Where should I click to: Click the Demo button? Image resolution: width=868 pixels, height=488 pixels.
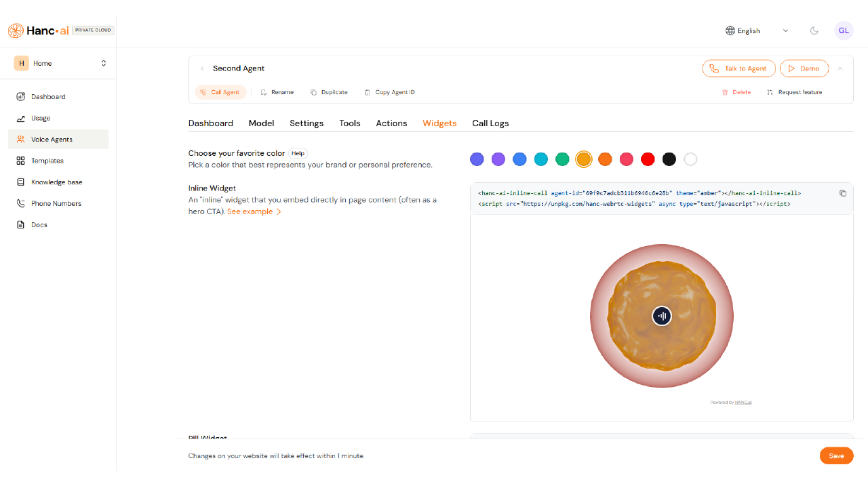804,68
